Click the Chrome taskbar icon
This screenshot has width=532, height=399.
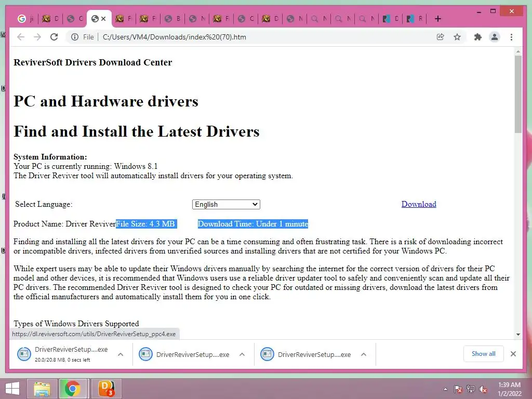(x=72, y=389)
